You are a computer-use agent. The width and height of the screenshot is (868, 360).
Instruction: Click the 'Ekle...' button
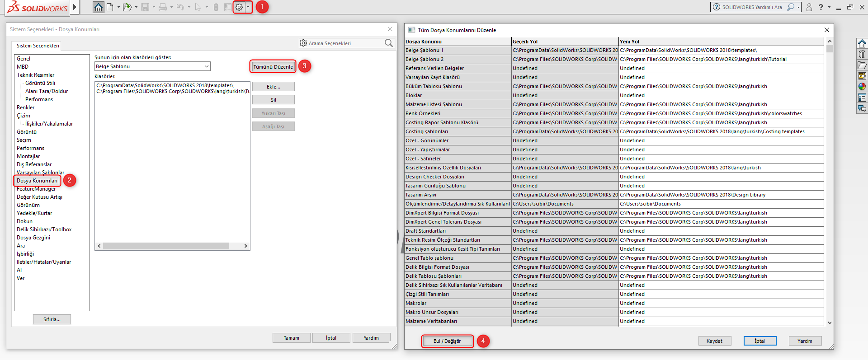click(x=274, y=87)
